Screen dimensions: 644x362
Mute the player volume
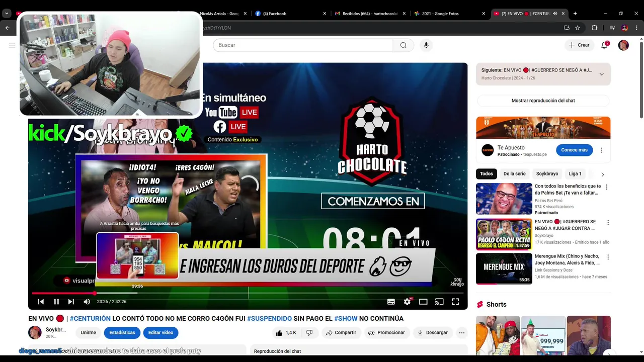click(x=87, y=302)
